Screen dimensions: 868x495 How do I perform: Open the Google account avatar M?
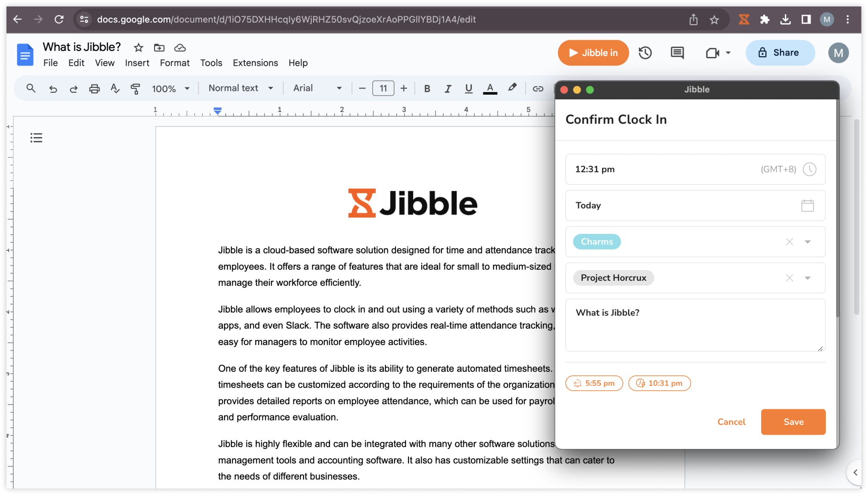pos(838,53)
